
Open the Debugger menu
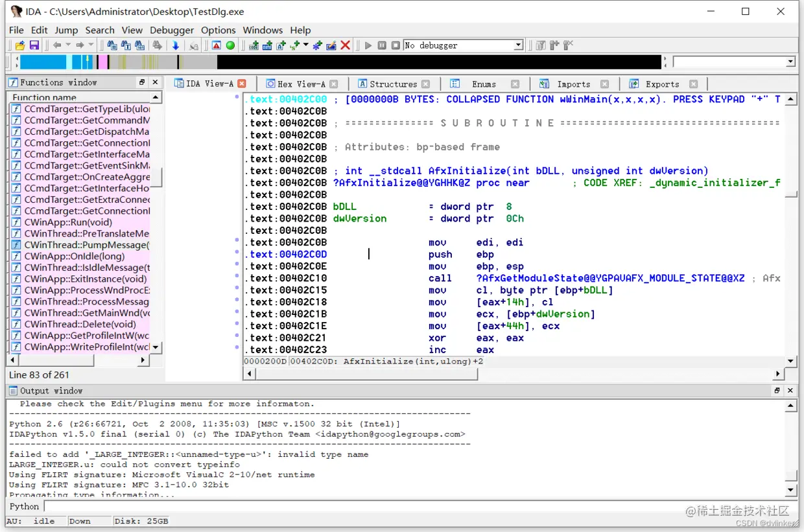(x=171, y=30)
